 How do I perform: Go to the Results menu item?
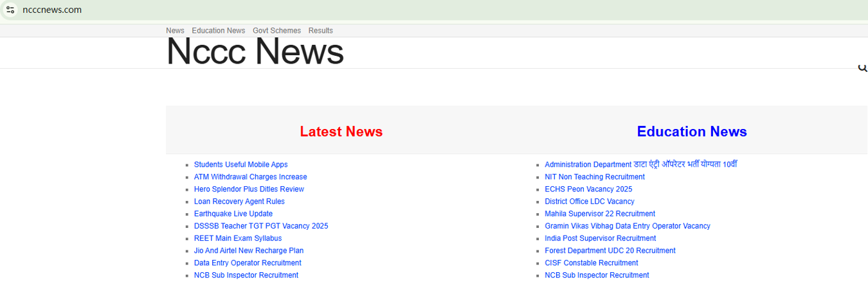320,31
